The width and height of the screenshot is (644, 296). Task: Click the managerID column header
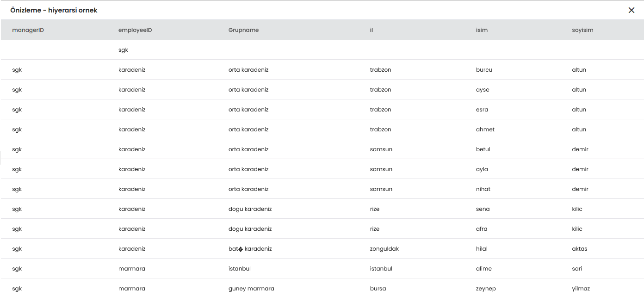(x=28, y=30)
